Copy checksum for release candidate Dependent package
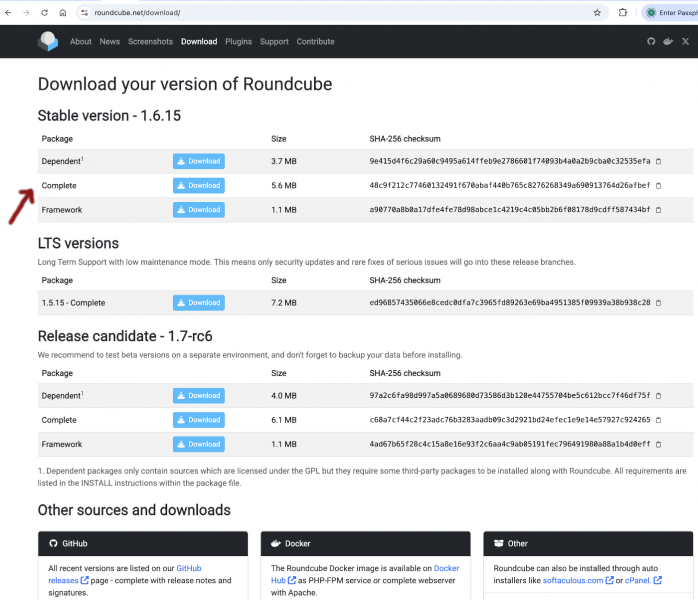The width and height of the screenshot is (698, 600). (658, 396)
